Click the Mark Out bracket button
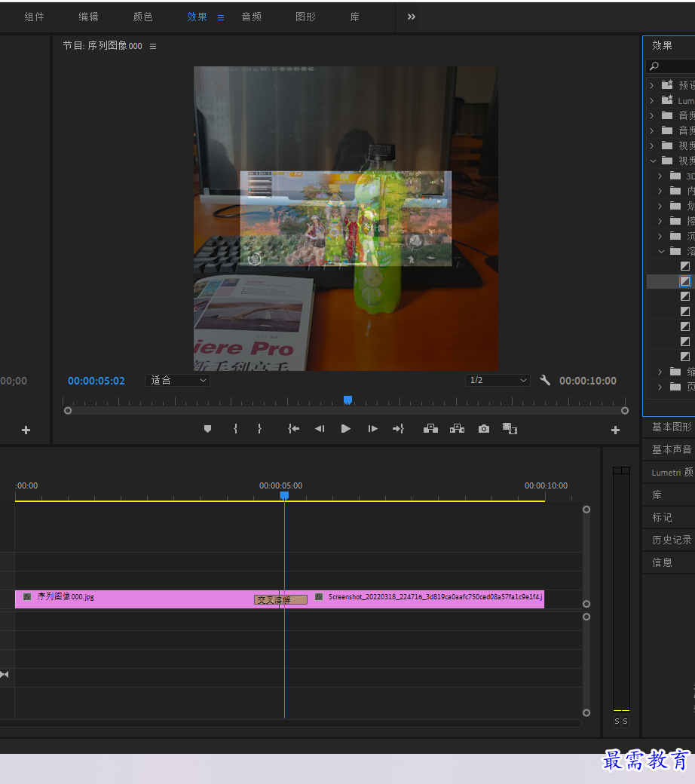Image resolution: width=695 pixels, height=784 pixels. point(259,428)
